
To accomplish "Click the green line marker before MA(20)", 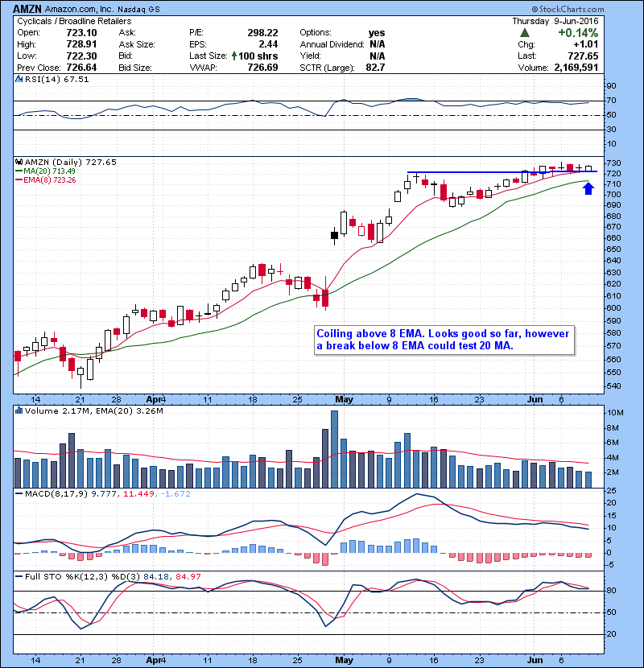I will click(x=19, y=171).
